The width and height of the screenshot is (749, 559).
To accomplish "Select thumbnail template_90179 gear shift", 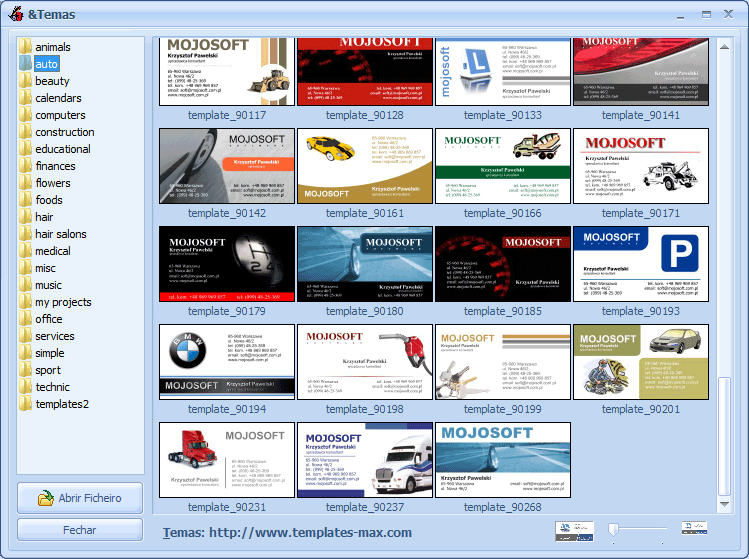I will click(x=227, y=264).
